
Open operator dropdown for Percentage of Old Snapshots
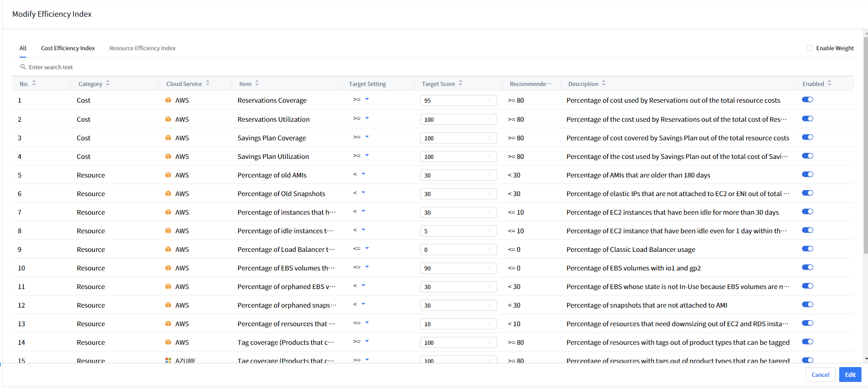click(x=363, y=193)
